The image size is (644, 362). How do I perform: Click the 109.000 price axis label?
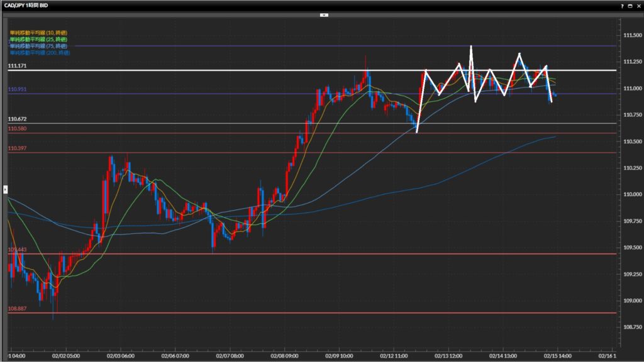632,301
